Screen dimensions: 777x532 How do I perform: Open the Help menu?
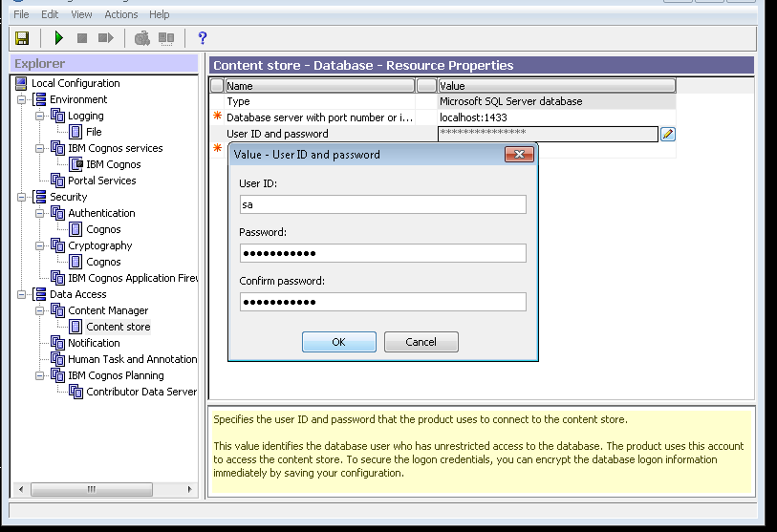click(x=159, y=14)
